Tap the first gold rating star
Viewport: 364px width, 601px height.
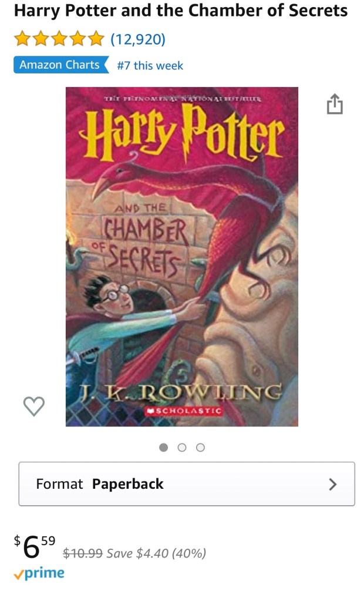22,39
